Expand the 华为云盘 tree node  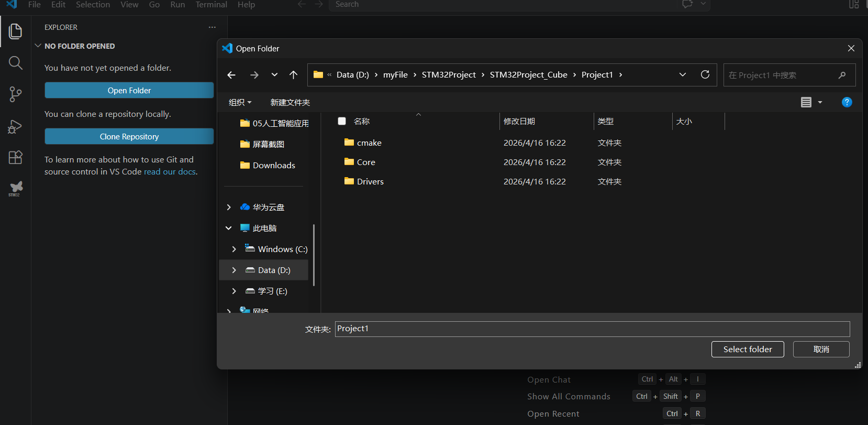click(x=229, y=207)
